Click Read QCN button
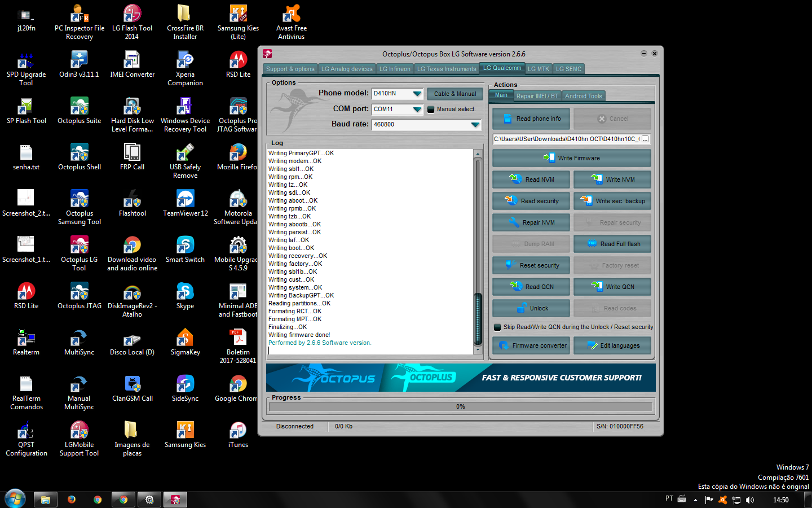 [x=531, y=287]
